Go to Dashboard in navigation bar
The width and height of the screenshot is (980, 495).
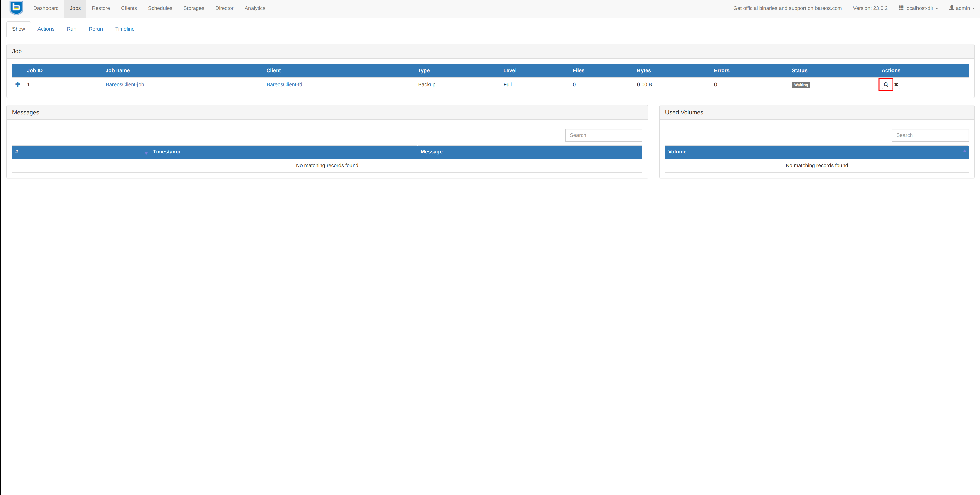pos(46,8)
